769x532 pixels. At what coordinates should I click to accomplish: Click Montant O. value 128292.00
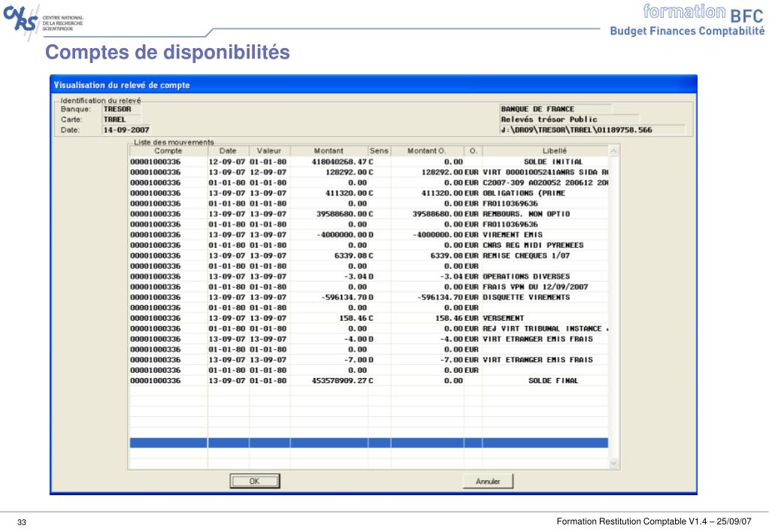click(x=442, y=172)
